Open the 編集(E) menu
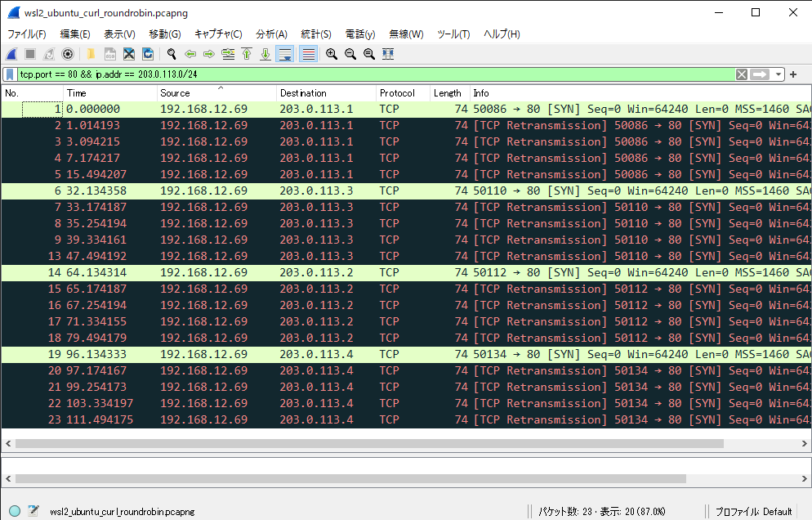812x520 pixels. [x=75, y=34]
